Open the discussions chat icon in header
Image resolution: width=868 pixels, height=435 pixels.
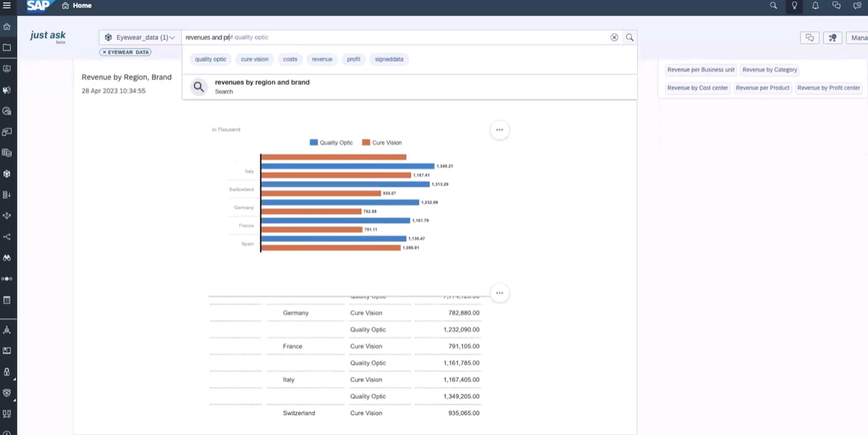pos(837,5)
